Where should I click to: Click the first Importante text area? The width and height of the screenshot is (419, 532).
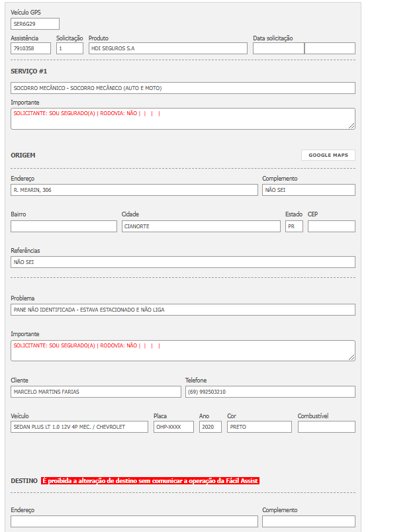coord(183,118)
